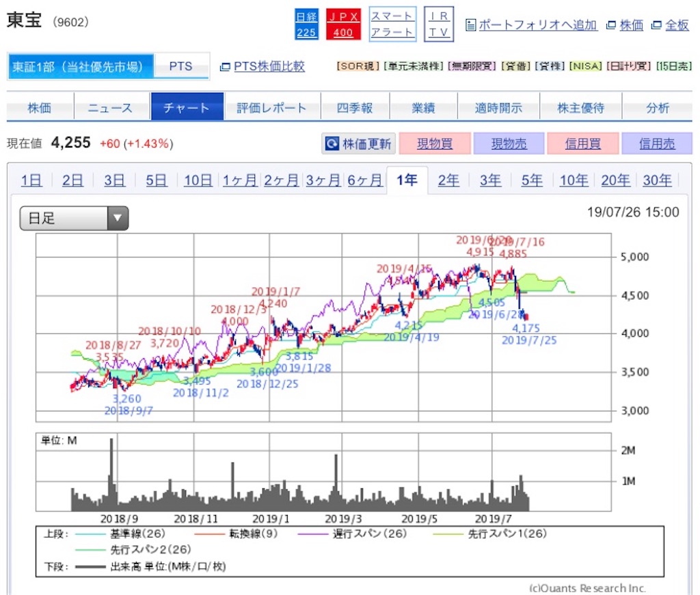The image size is (700, 595).
Task: Show 5年 chart period
Action: pyautogui.click(x=532, y=180)
